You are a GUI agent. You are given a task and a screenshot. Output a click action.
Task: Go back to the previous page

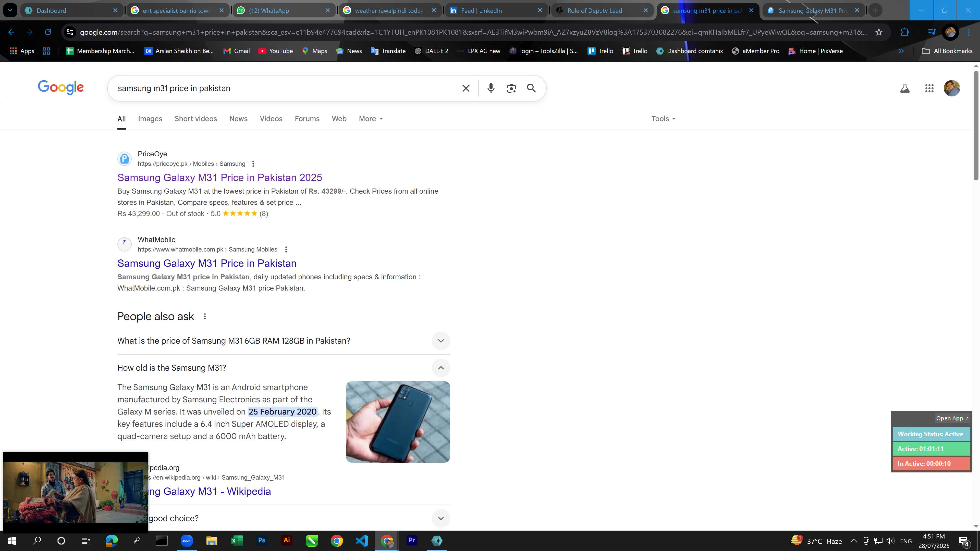click(x=11, y=32)
